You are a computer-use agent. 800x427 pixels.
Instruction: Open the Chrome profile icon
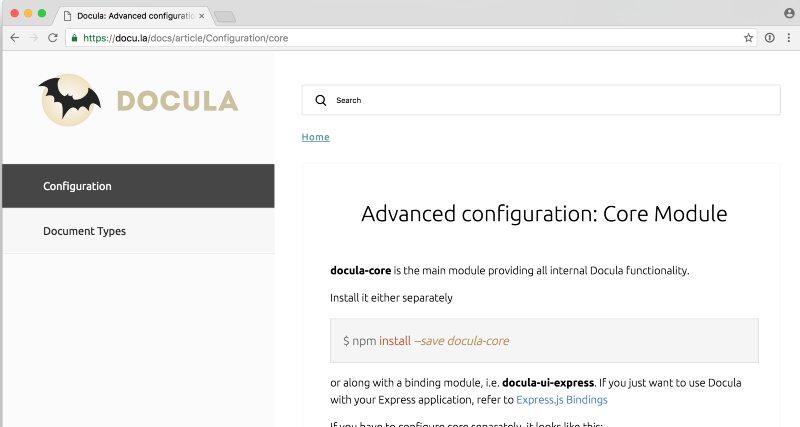tap(788, 13)
